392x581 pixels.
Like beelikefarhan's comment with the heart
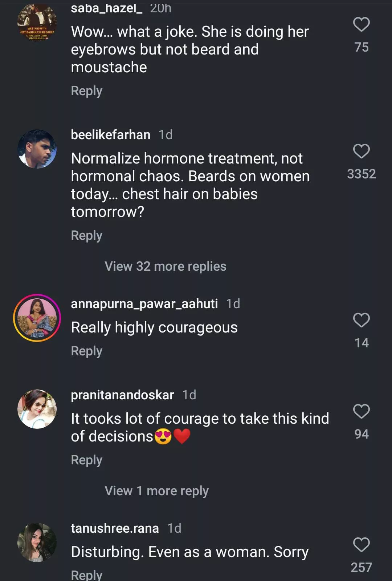361,152
